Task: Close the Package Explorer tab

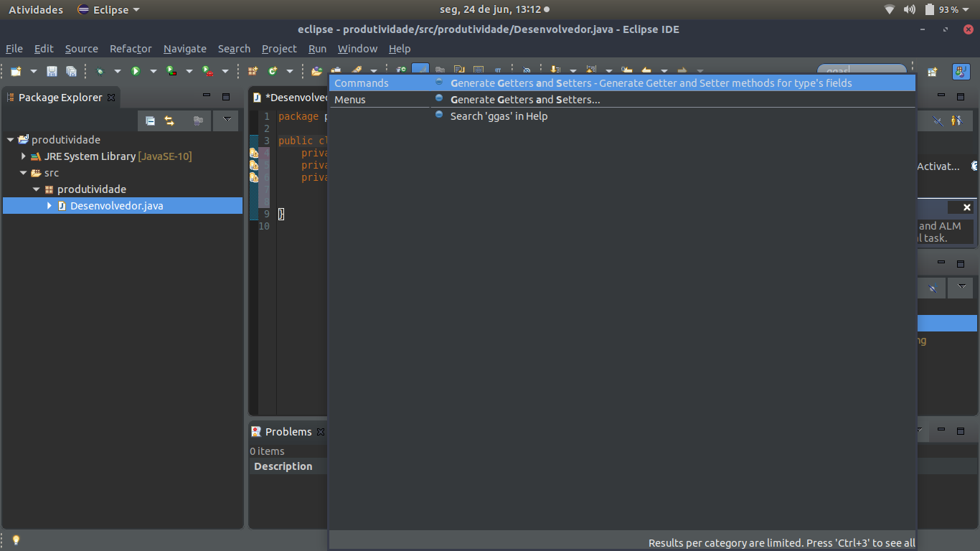Action: (111, 98)
